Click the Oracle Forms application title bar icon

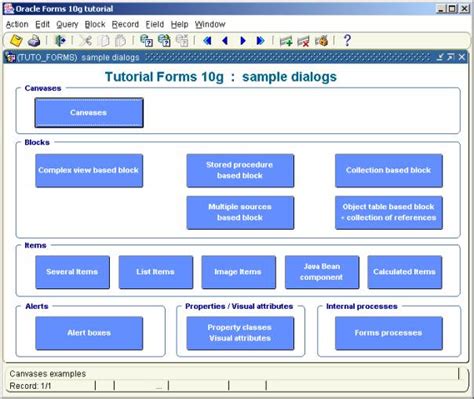9,9
